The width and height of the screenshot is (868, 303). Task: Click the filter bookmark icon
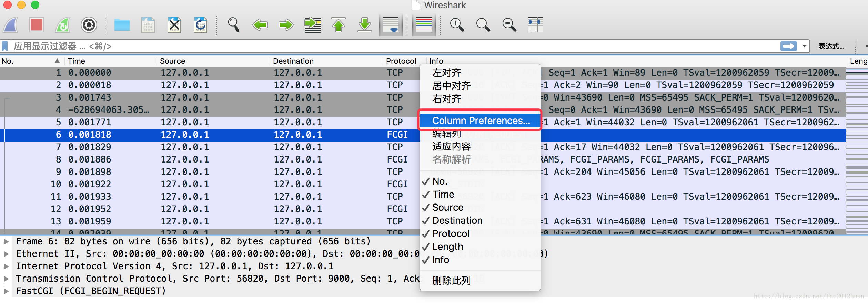point(5,46)
